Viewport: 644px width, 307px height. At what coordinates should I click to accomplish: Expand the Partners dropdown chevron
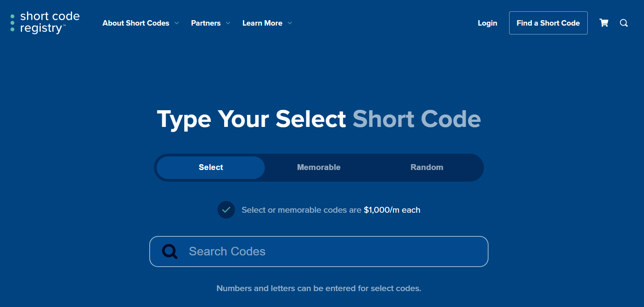point(228,23)
